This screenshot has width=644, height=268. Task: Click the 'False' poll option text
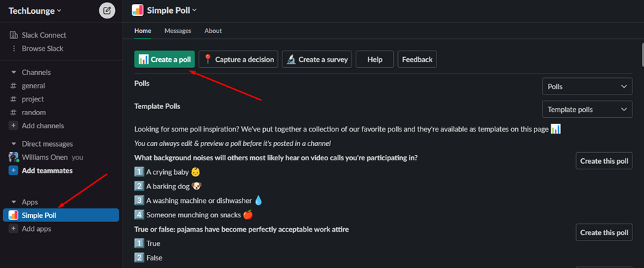point(154,258)
